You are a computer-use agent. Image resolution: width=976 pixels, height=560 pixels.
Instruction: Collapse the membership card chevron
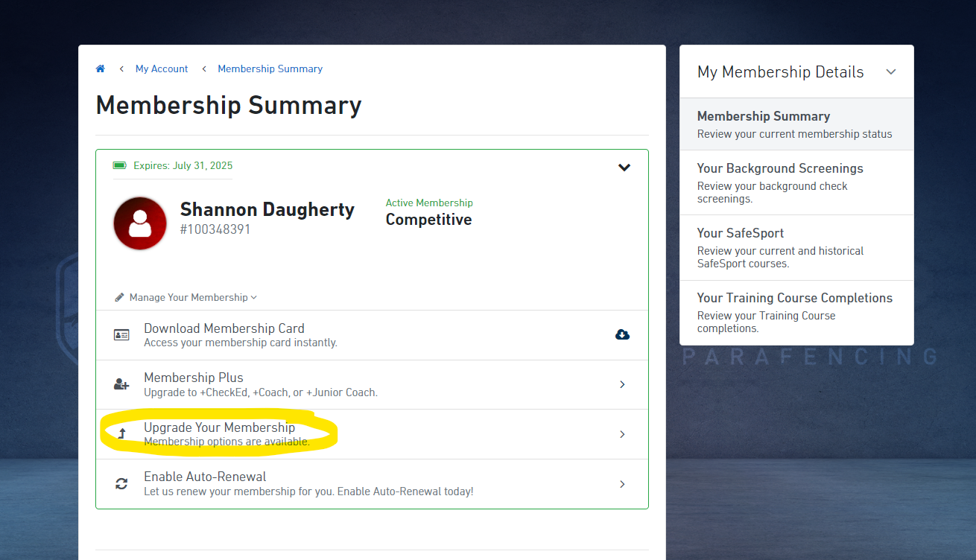pos(624,168)
